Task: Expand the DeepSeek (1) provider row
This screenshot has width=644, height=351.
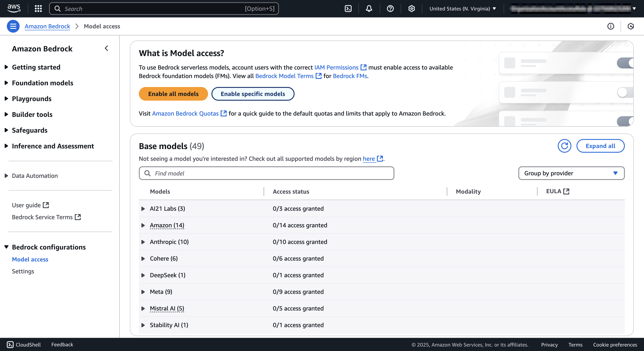Action: pos(143,275)
